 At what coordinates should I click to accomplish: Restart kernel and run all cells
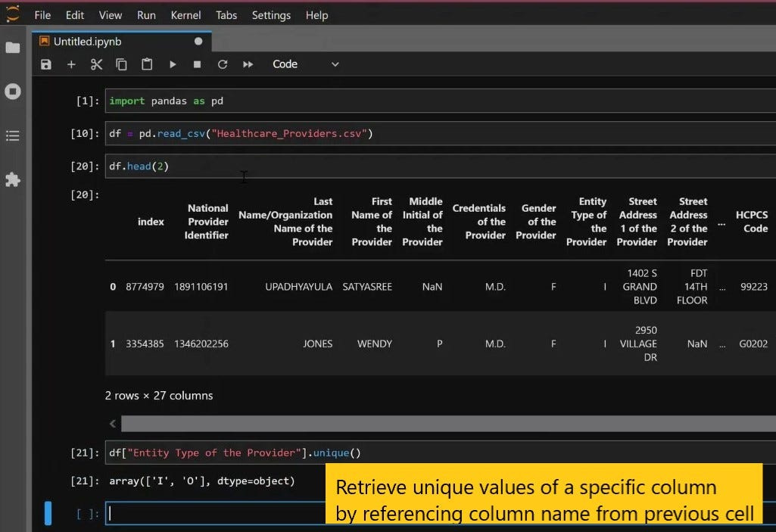click(248, 64)
